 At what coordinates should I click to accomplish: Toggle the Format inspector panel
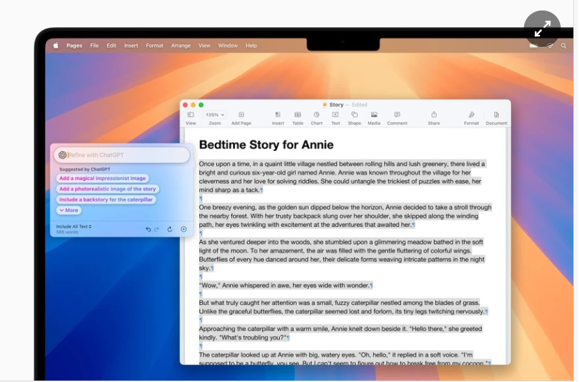(472, 115)
